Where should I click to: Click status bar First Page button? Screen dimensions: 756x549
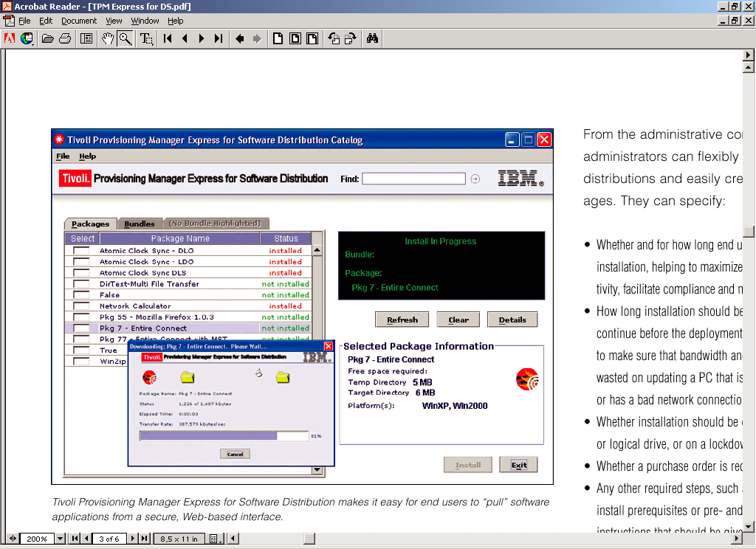coord(75,539)
